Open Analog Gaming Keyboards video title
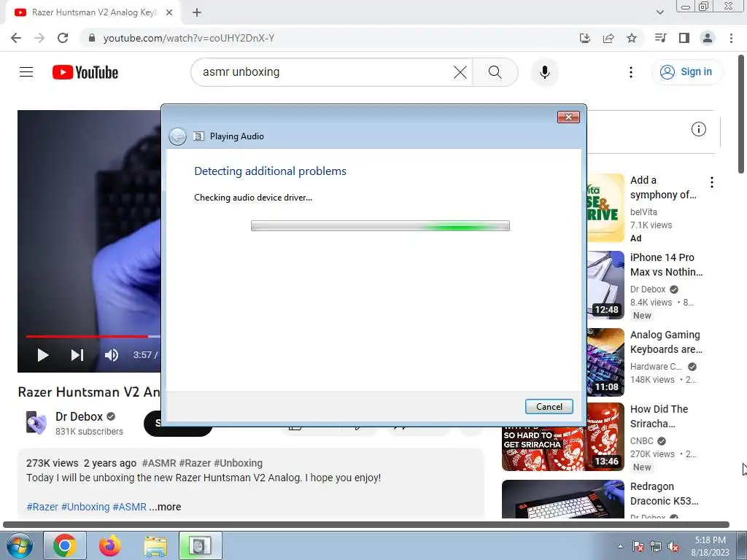Image resolution: width=747 pixels, height=560 pixels. [x=665, y=342]
